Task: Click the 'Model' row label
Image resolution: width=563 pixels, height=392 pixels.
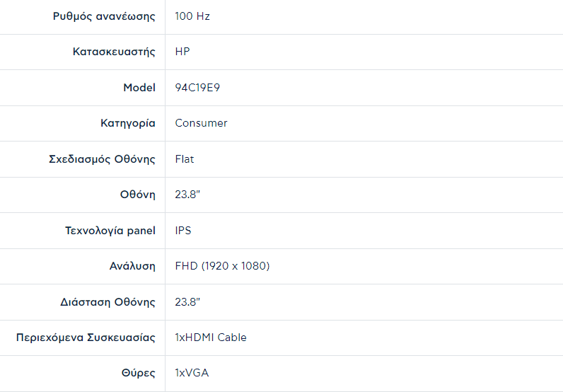Action: tap(139, 88)
